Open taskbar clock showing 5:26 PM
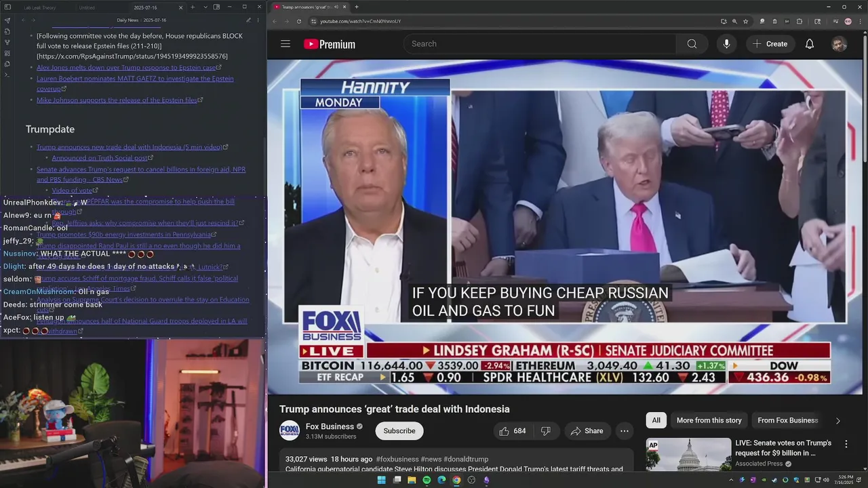Screen dimensions: 868x488 click(845, 480)
